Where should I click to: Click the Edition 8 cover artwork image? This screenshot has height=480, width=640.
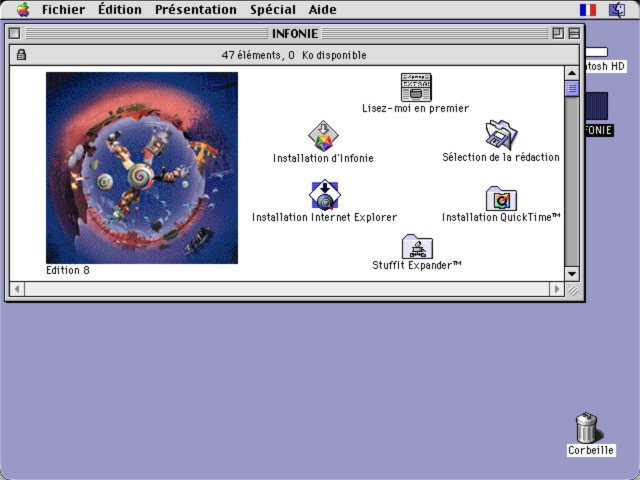click(142, 168)
